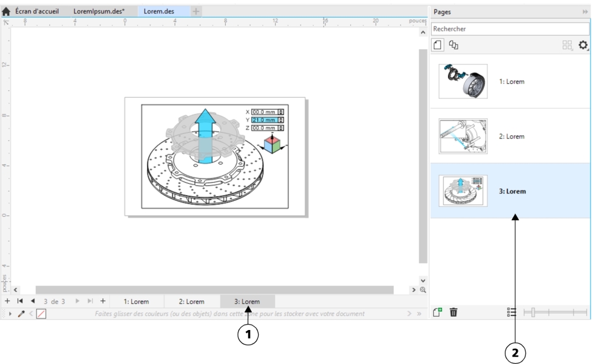Click the home icon for Écran d'accueil
Viewport: 593px width, 364px height.
point(6,11)
